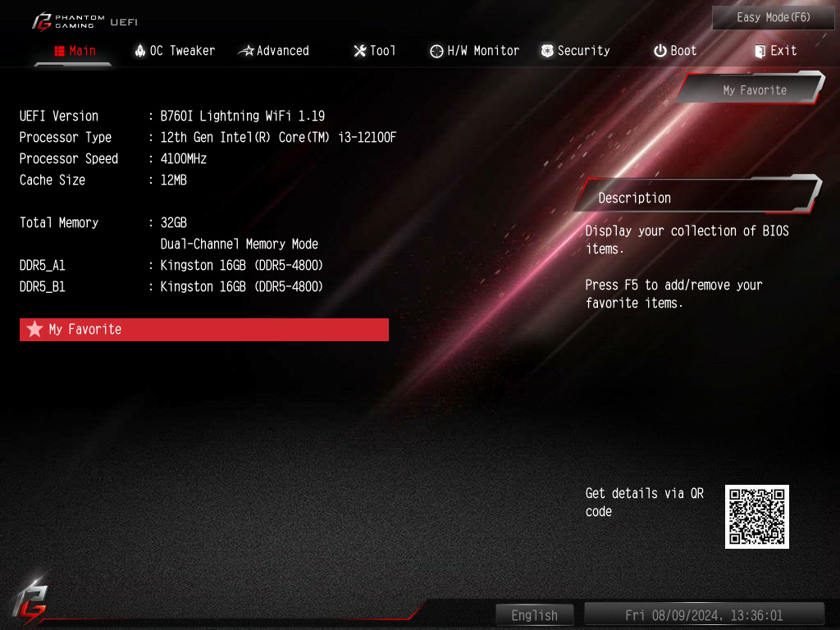The width and height of the screenshot is (840, 630).
Task: Click the star icon beside My Favorite
Action: tap(34, 329)
